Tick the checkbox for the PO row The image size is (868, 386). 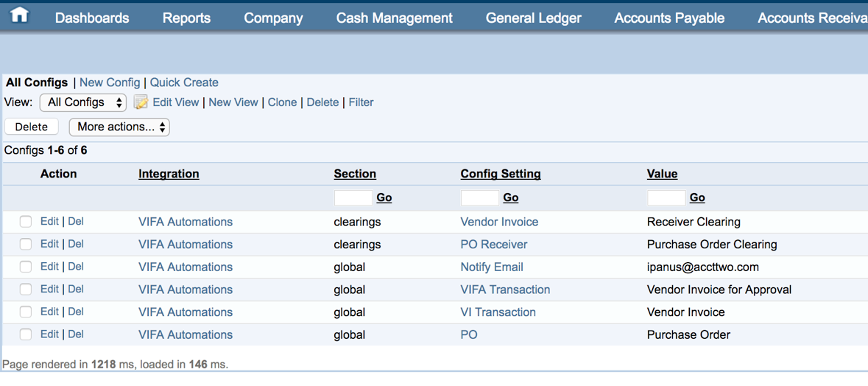[26, 334]
